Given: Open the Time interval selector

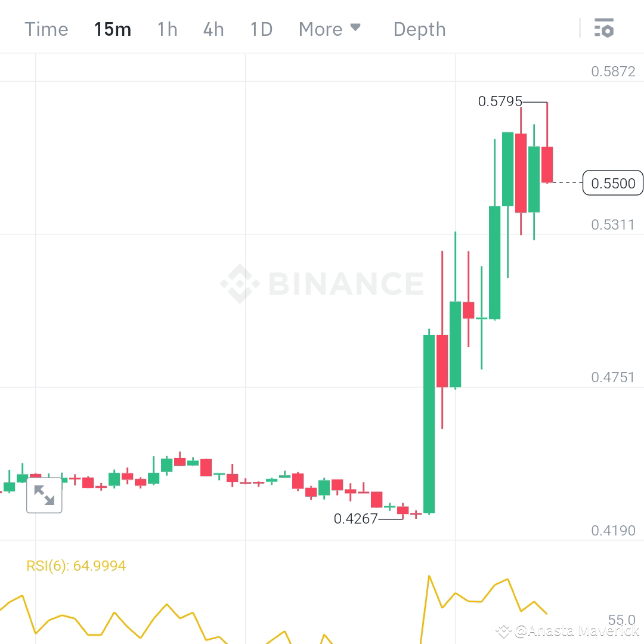Looking at the screenshot, I should pos(46,29).
